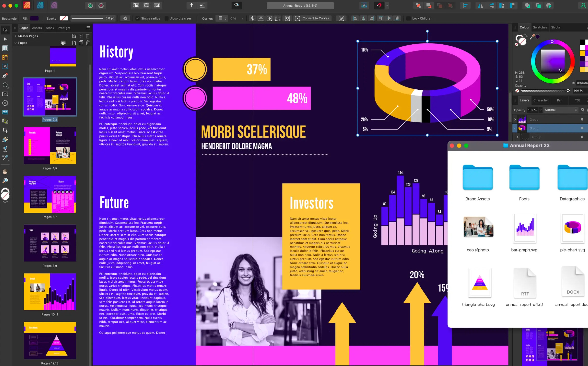Select the Artistic Text tool
The width and height of the screenshot is (588, 366).
click(x=5, y=66)
